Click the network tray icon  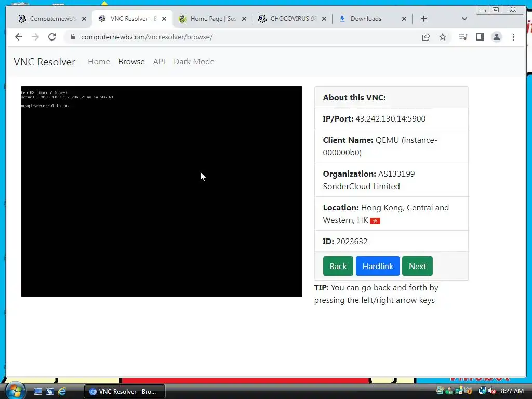pyautogui.click(x=482, y=391)
